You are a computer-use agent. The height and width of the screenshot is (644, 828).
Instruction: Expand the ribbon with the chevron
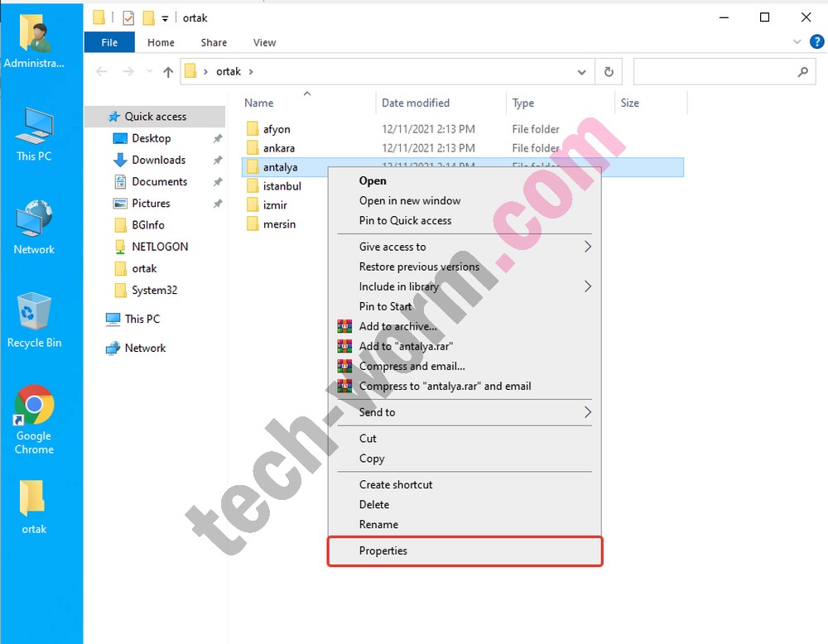798,42
